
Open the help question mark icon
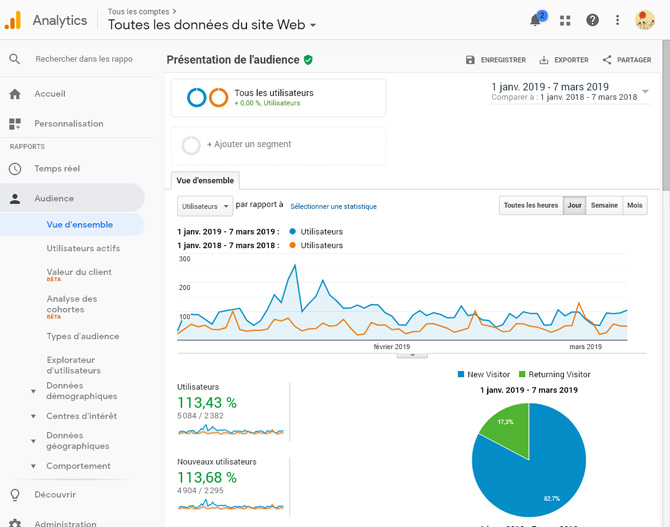point(592,20)
